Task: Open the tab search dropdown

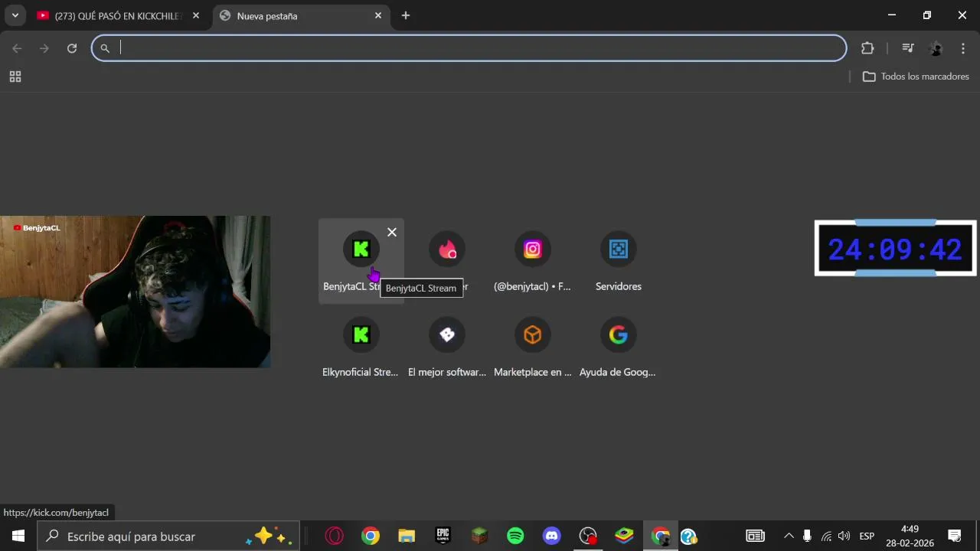Action: (x=15, y=15)
